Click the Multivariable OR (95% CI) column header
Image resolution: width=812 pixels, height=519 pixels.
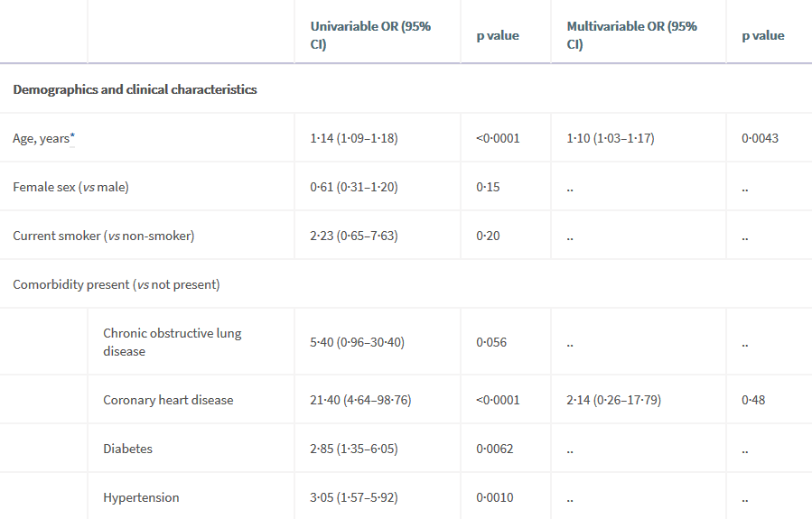(631, 35)
